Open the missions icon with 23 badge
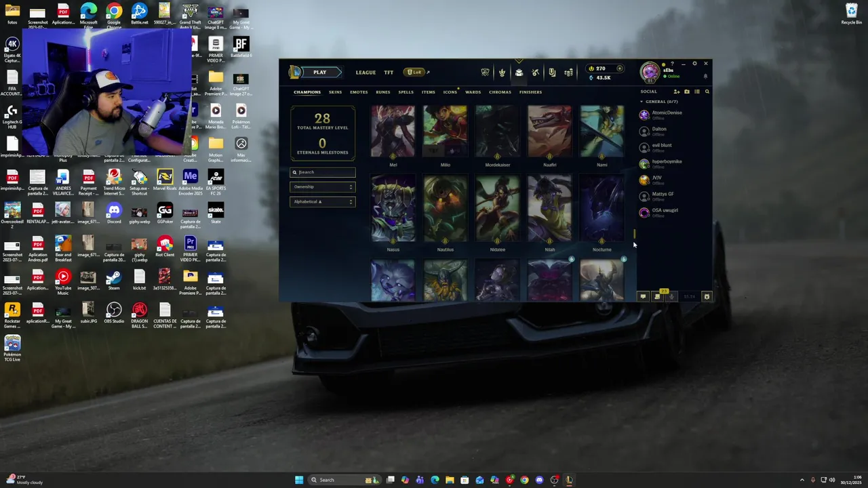Viewport: 868px width, 488px height. pyautogui.click(x=657, y=296)
